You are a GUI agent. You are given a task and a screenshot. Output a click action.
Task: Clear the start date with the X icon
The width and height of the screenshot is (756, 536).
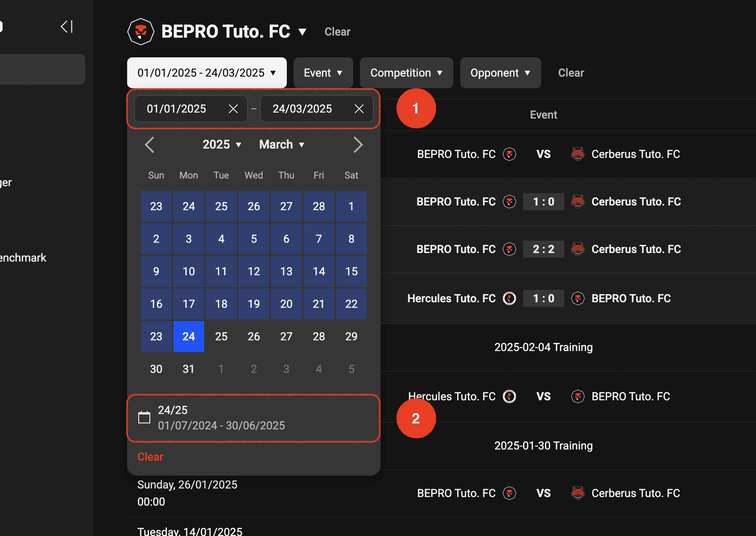pyautogui.click(x=233, y=109)
